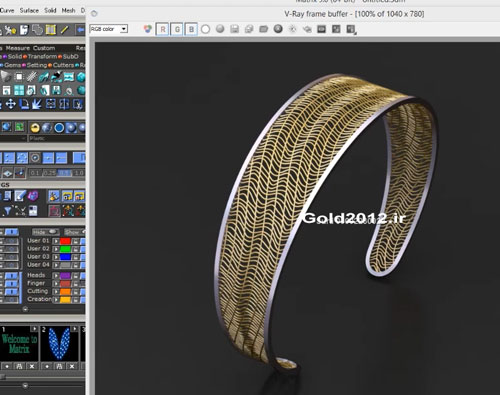Select the 0.25 value button
Viewport: 500px width, 395px height.
(x=49, y=173)
